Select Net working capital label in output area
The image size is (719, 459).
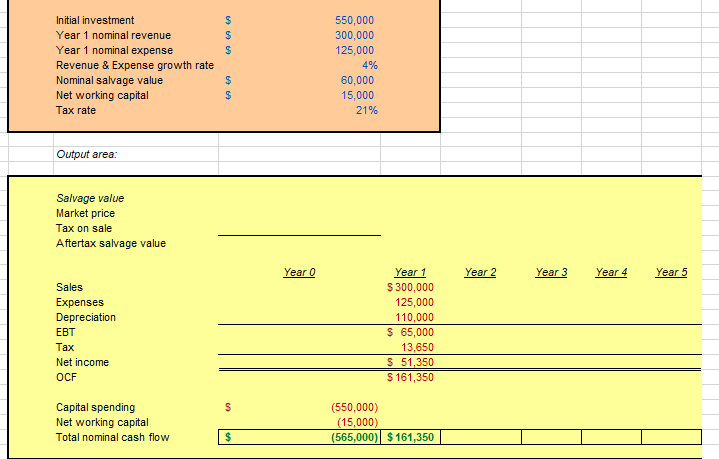[102, 422]
